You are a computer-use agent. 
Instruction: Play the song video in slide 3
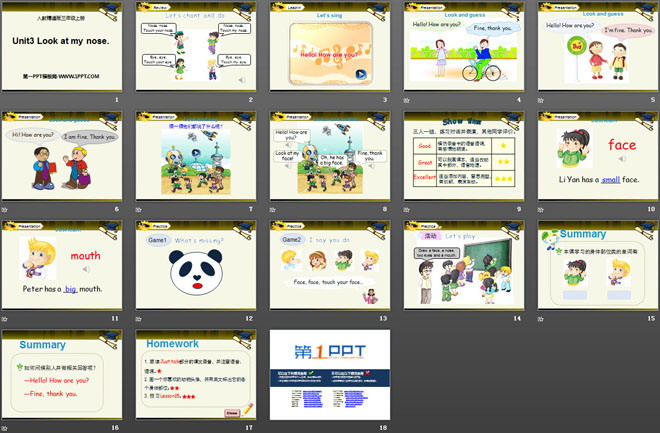tap(361, 74)
